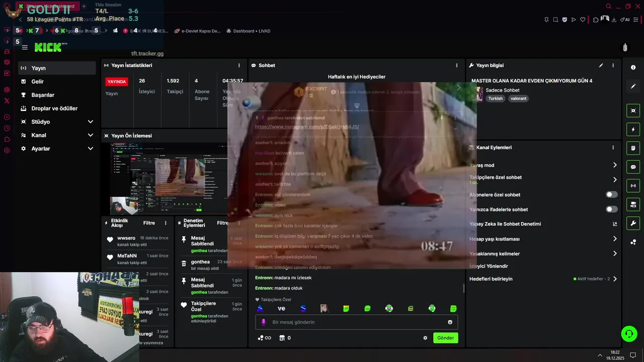Open e-Devlet Kapısı bookmark

(x=197, y=31)
